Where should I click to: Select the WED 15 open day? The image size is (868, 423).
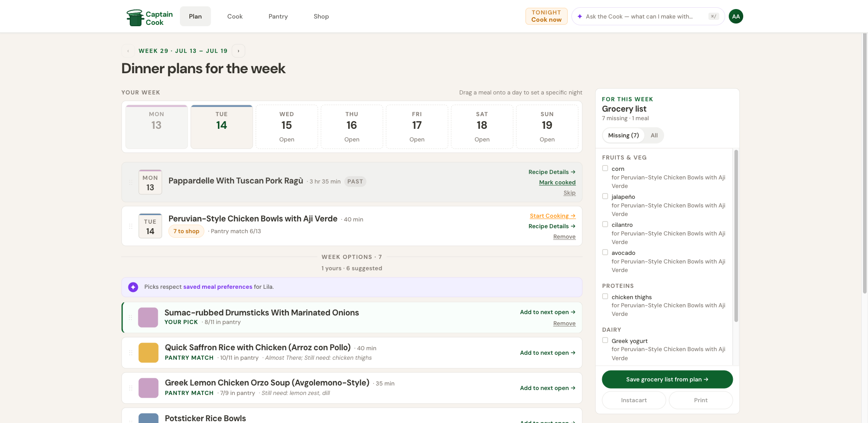coord(287,127)
